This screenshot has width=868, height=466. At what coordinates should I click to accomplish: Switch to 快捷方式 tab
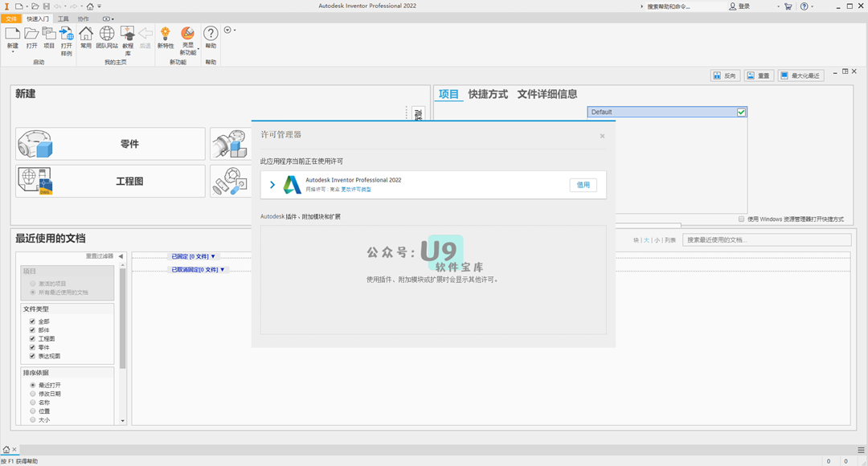pyautogui.click(x=488, y=94)
